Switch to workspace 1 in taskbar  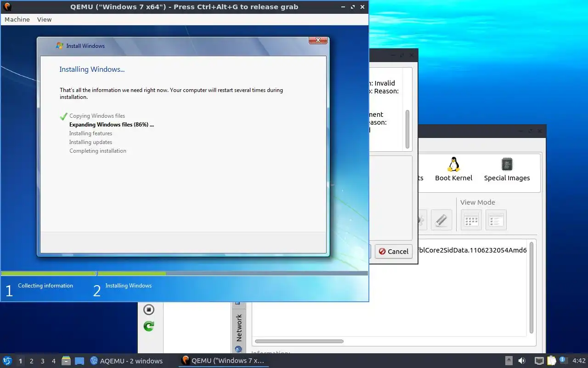pos(20,361)
